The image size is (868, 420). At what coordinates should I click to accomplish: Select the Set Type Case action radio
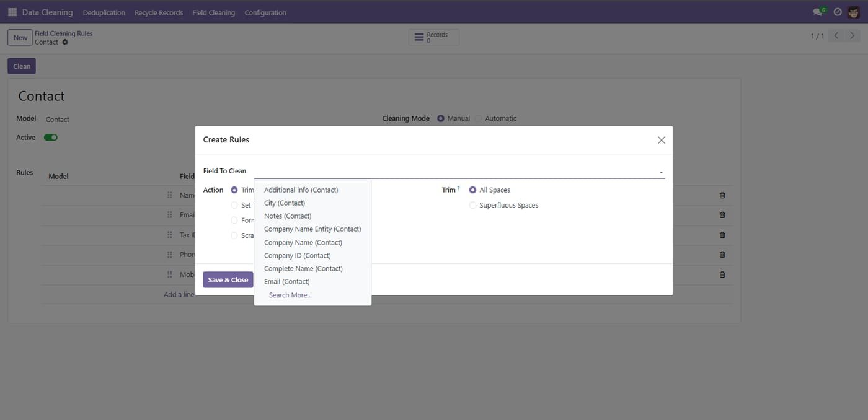pyautogui.click(x=234, y=205)
